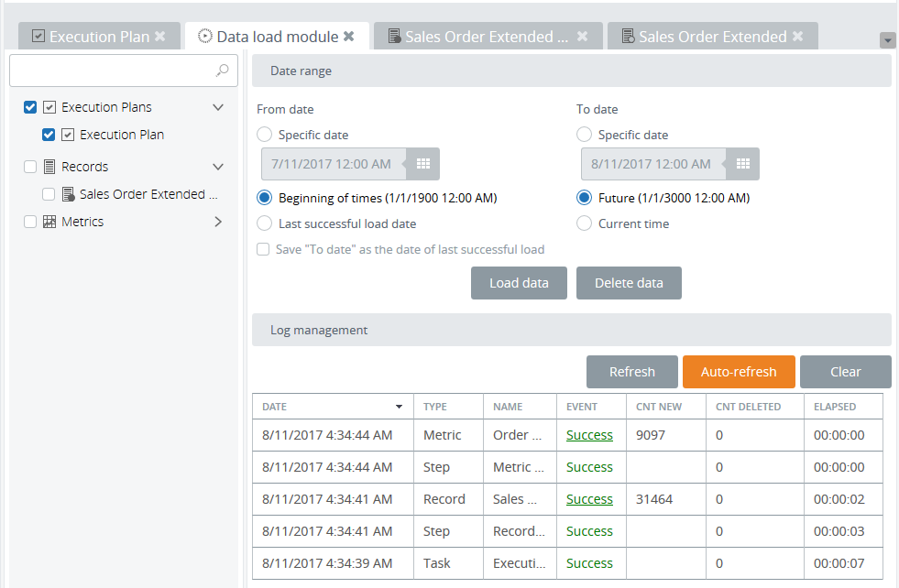Open the To date calendar picker icon
899x588 pixels.
(743, 164)
